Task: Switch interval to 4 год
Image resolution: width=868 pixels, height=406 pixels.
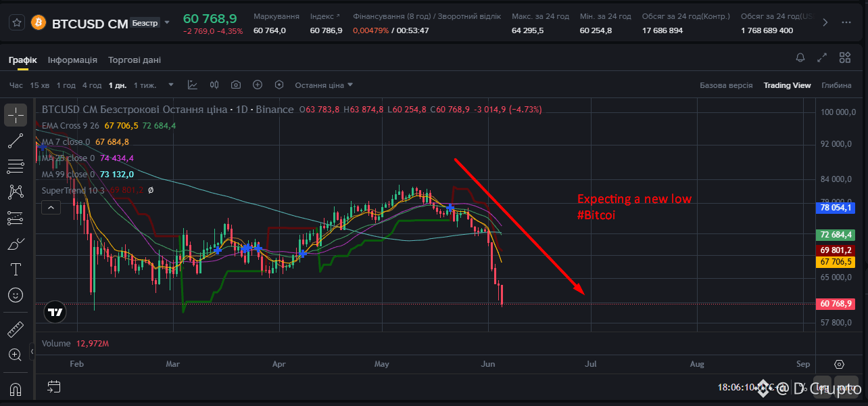Action: tap(92, 85)
